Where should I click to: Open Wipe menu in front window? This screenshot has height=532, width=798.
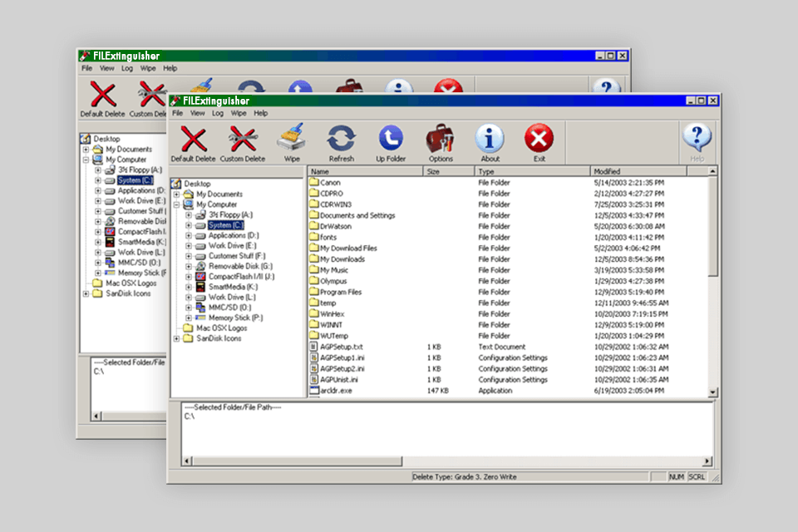[239, 113]
